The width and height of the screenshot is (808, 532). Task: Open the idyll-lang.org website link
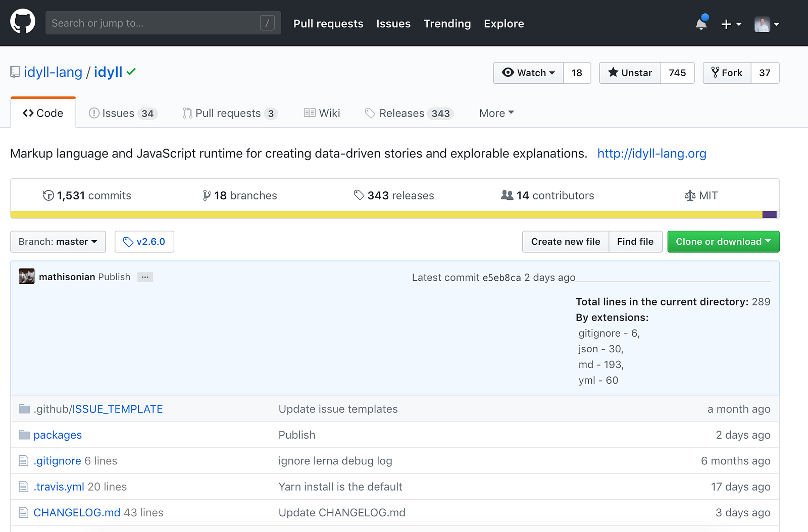pos(651,153)
